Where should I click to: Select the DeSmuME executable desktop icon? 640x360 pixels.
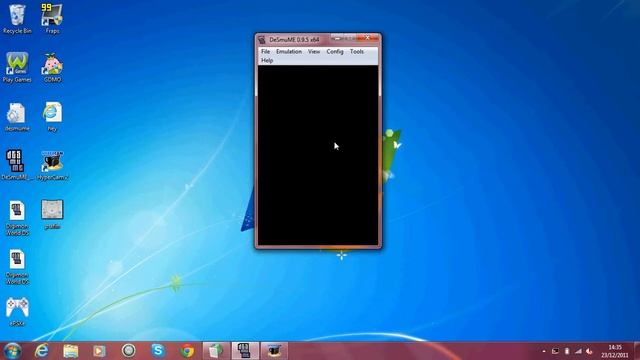(17, 165)
